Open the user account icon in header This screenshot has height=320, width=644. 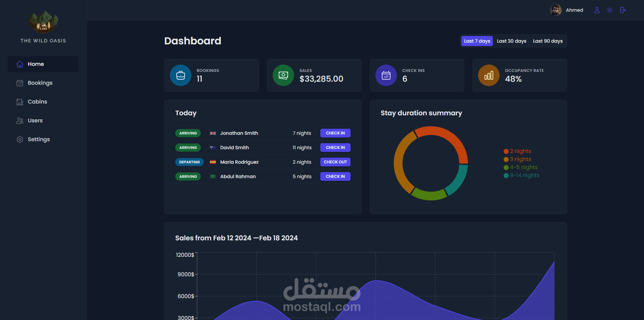click(597, 10)
